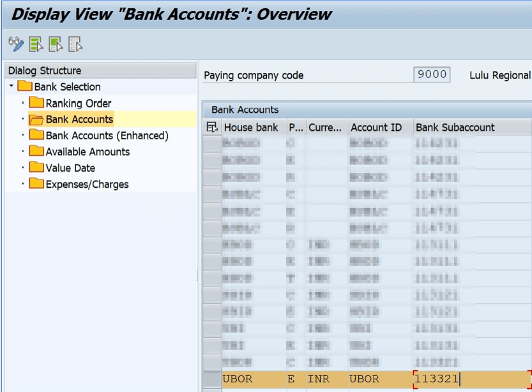The height and width of the screenshot is (392, 532).
Task: Click the Ranking Order folder icon
Action: (36, 102)
